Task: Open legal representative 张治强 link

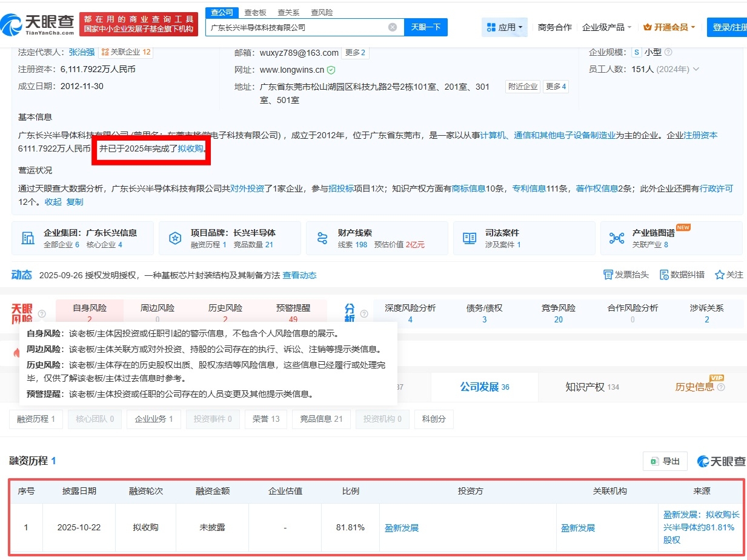Action: coord(82,52)
